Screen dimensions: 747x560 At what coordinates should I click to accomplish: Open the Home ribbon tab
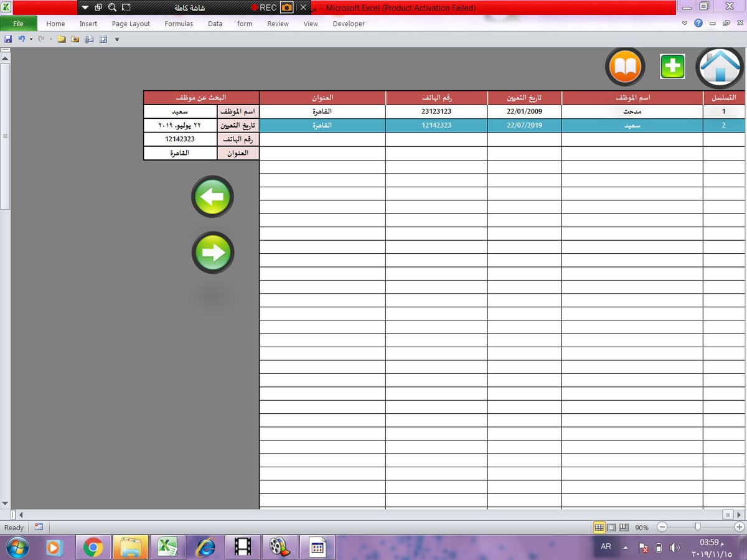(x=55, y=24)
